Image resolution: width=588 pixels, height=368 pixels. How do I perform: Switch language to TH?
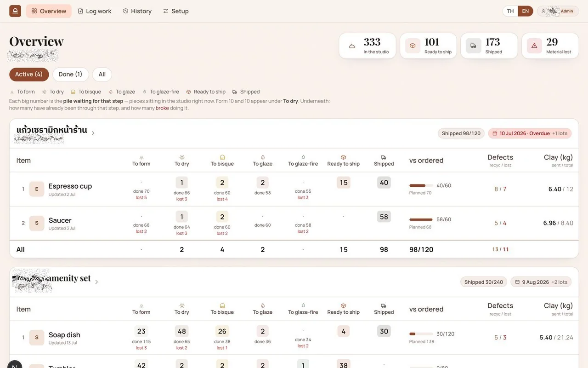[510, 11]
